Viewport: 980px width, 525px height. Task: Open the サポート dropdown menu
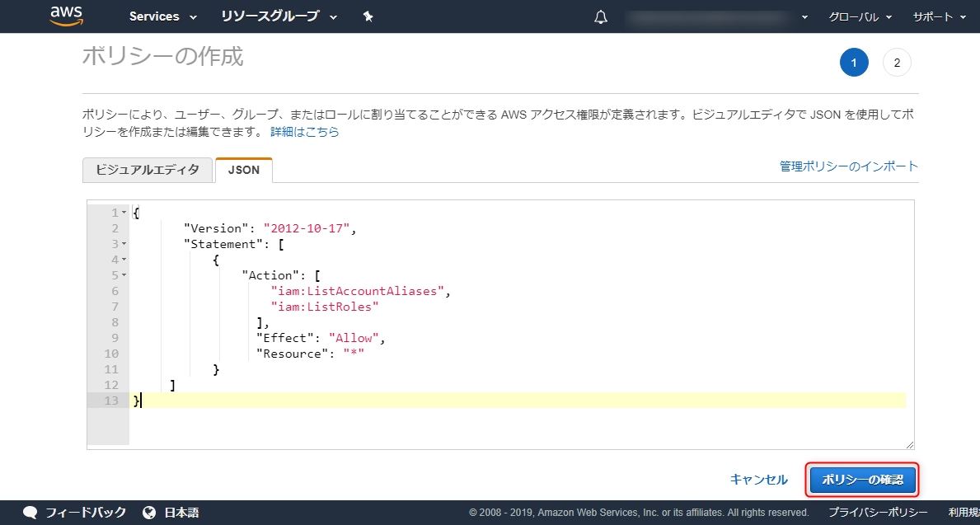click(x=940, y=16)
